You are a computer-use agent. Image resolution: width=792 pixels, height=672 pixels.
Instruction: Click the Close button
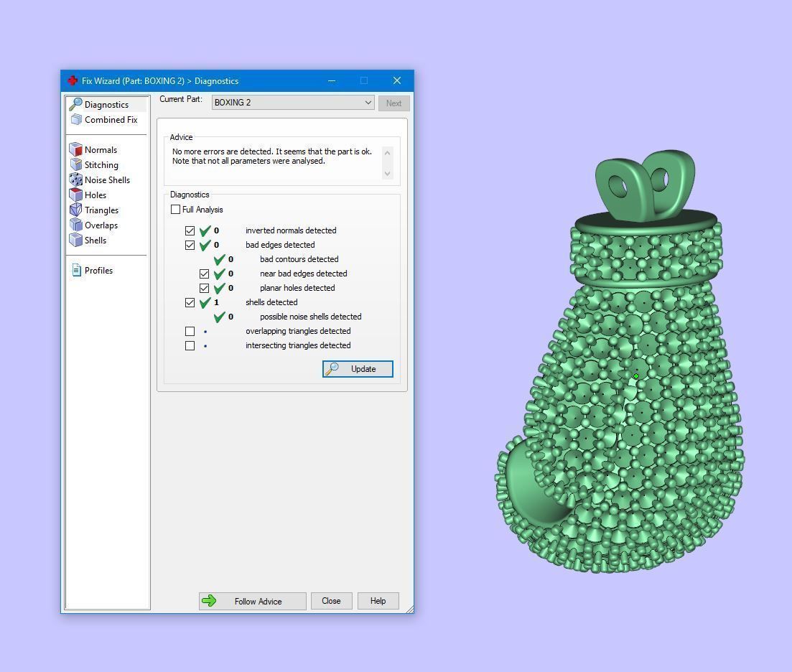coord(331,601)
